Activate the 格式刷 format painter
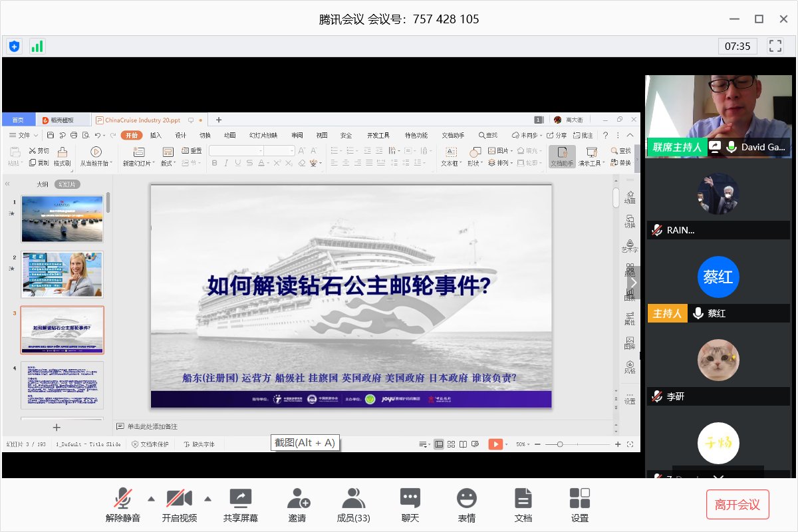This screenshot has height=532, width=798. click(x=63, y=157)
